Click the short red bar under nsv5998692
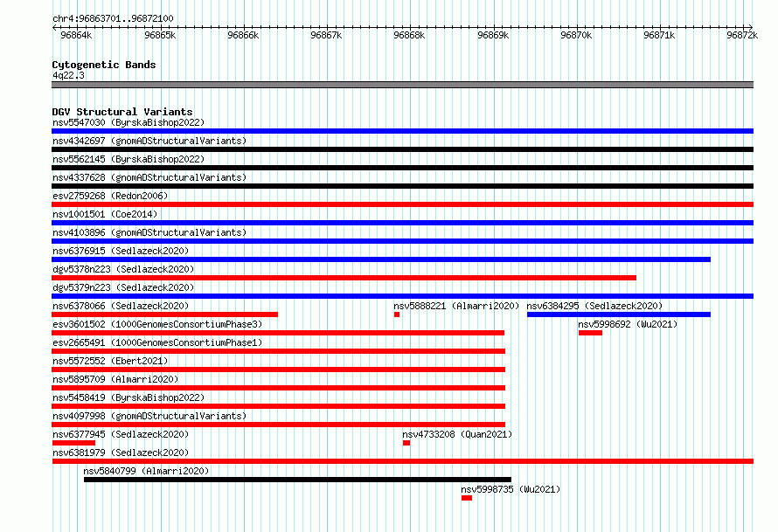The height and width of the screenshot is (532, 778). pos(590,333)
